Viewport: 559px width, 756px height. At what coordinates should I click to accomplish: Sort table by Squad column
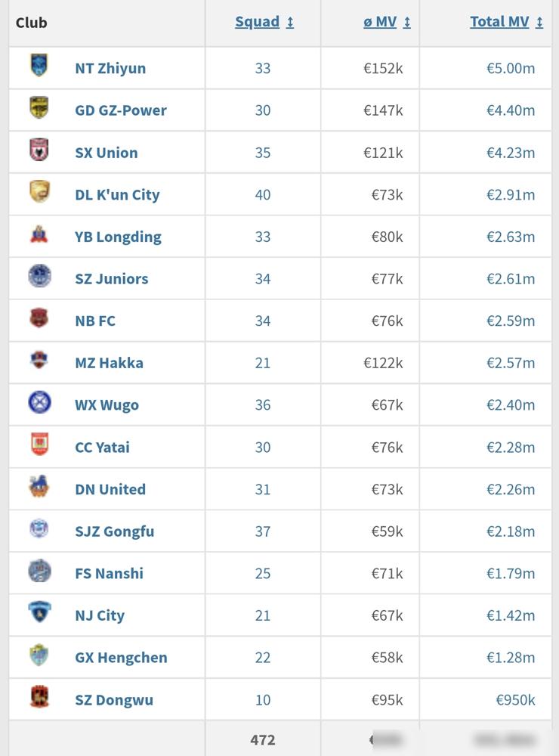264,22
